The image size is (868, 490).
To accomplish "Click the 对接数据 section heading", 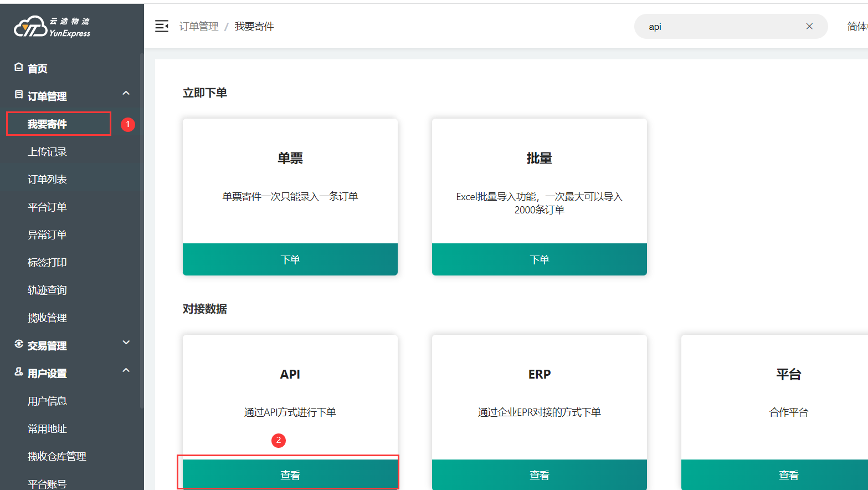I will pyautogui.click(x=205, y=309).
